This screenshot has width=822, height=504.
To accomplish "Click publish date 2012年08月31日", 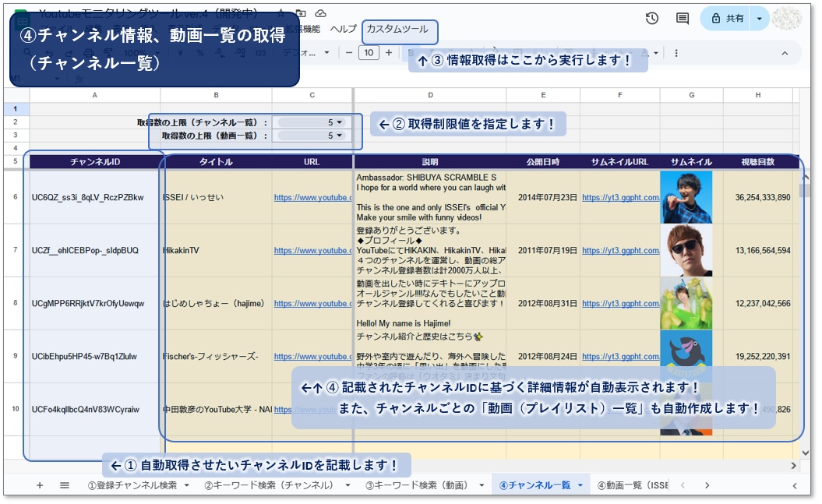I will [547, 303].
